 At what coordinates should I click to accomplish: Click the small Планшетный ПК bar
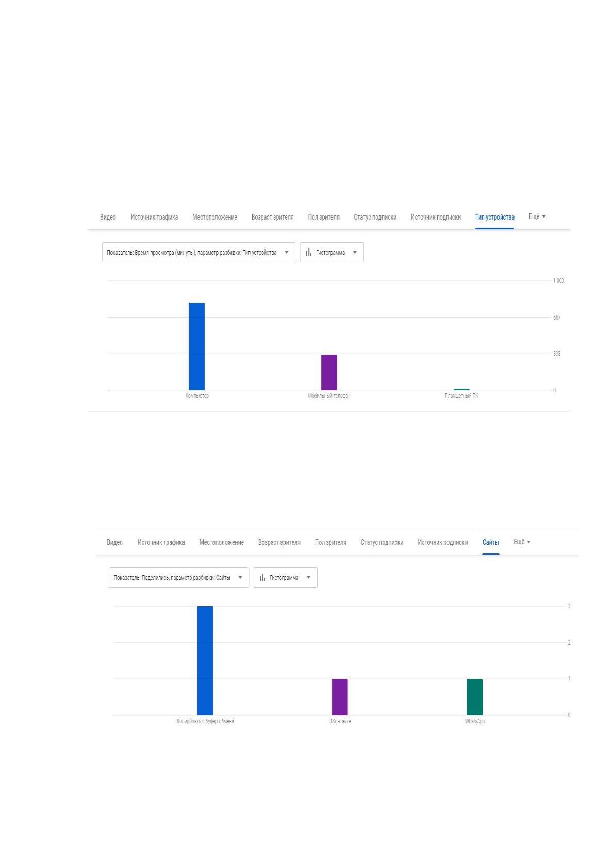pos(461,389)
